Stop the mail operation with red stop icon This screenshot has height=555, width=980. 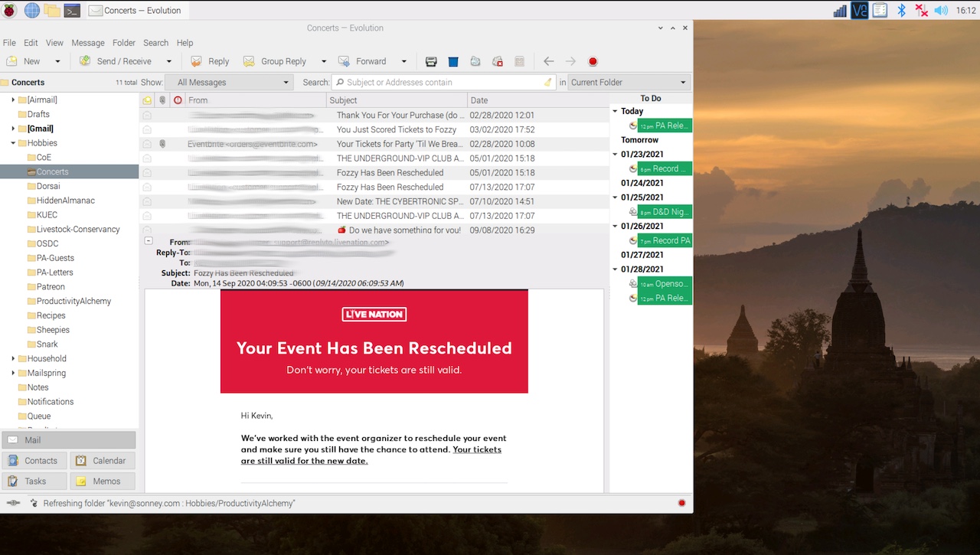pyautogui.click(x=591, y=61)
